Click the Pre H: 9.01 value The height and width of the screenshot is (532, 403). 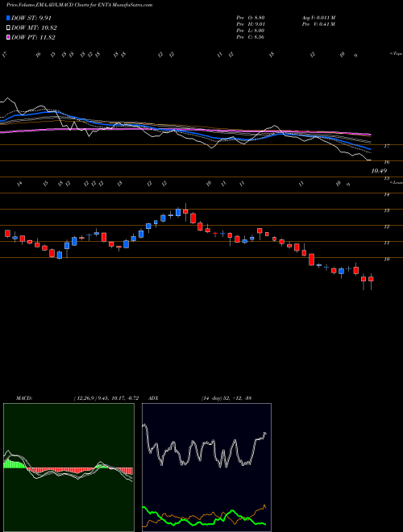251,24
